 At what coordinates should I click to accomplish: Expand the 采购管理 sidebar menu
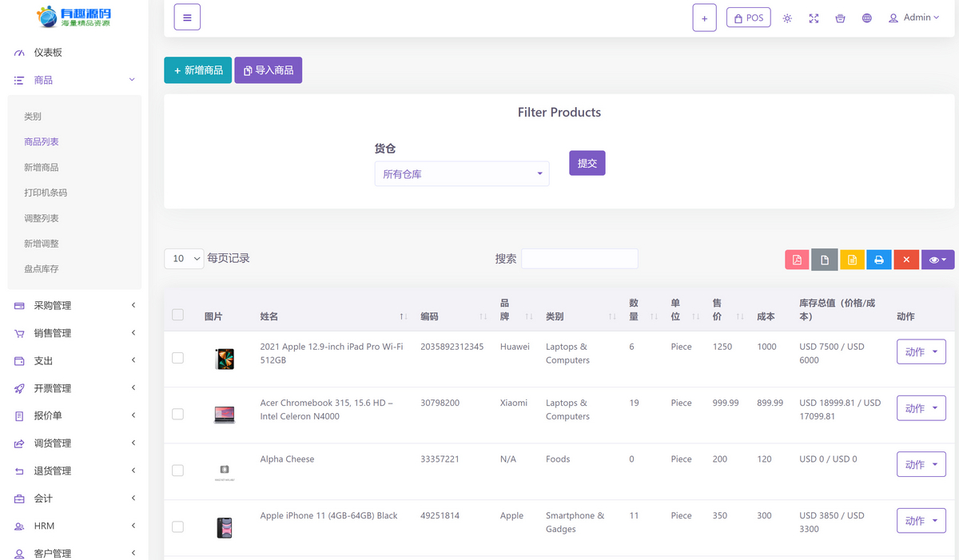coord(53,305)
